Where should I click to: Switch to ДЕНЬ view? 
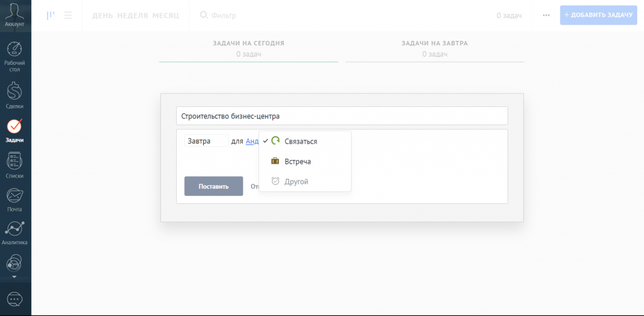[x=103, y=16]
